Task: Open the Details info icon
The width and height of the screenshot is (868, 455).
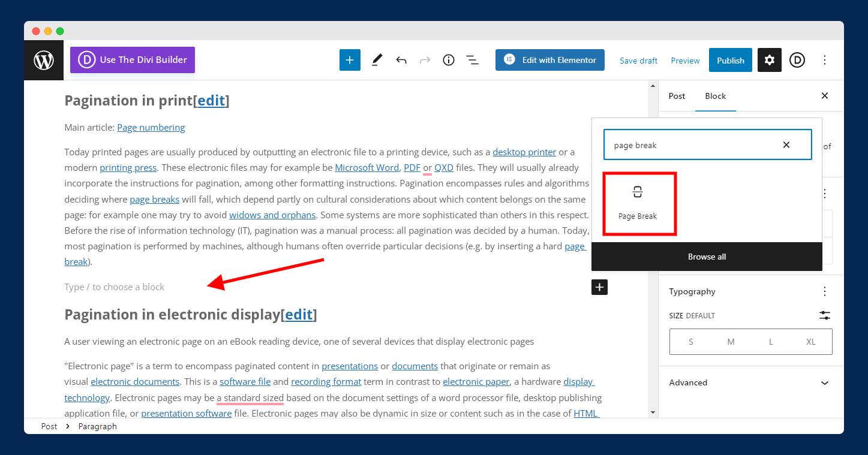Action: 449,60
